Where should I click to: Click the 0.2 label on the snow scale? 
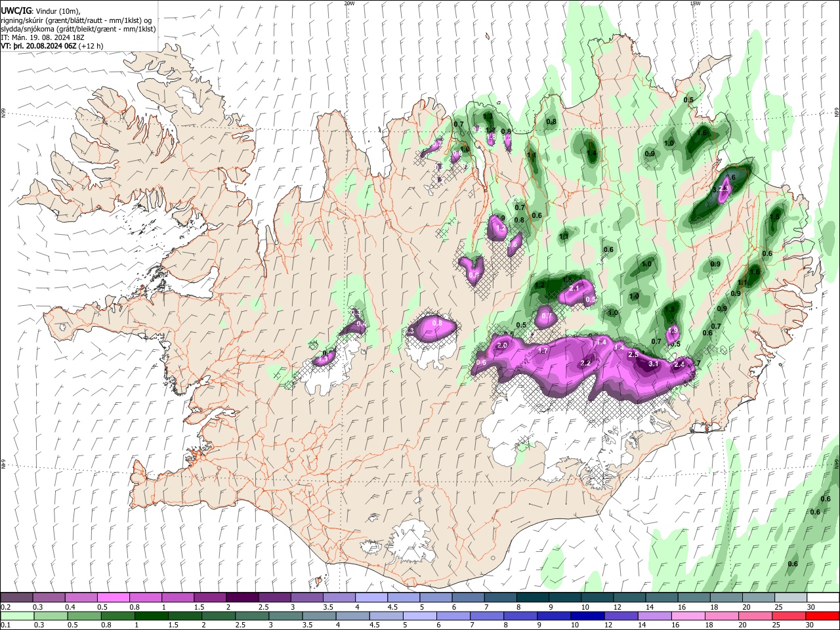tap(5, 607)
